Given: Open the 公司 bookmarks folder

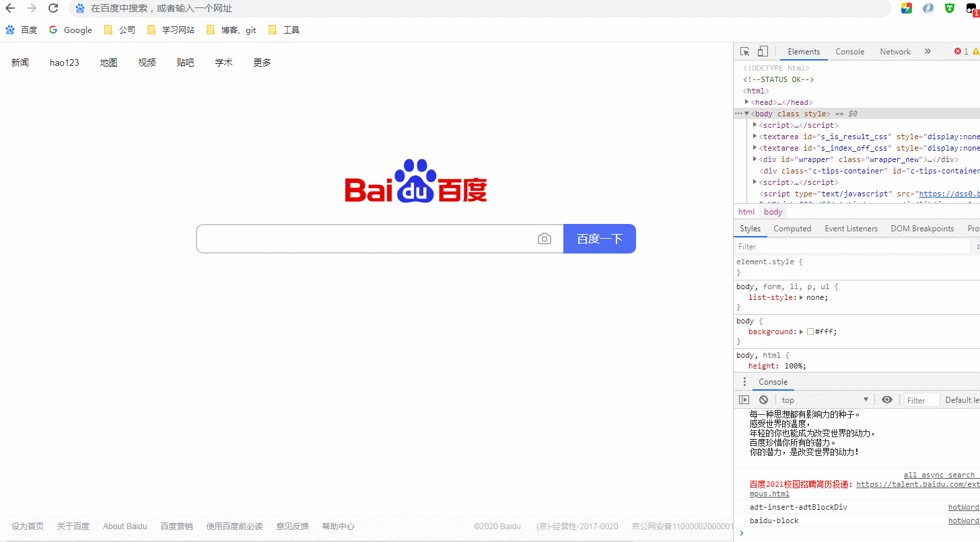Looking at the screenshot, I should pos(120,30).
